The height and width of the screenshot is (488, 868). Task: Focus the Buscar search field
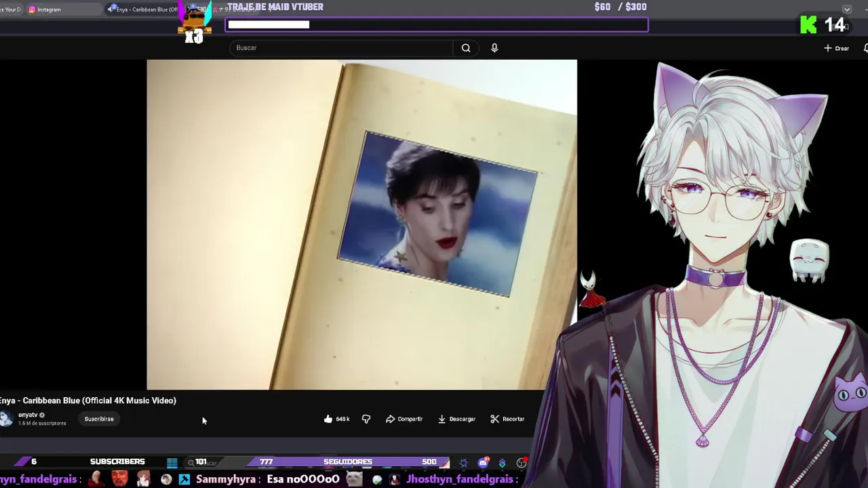[341, 48]
